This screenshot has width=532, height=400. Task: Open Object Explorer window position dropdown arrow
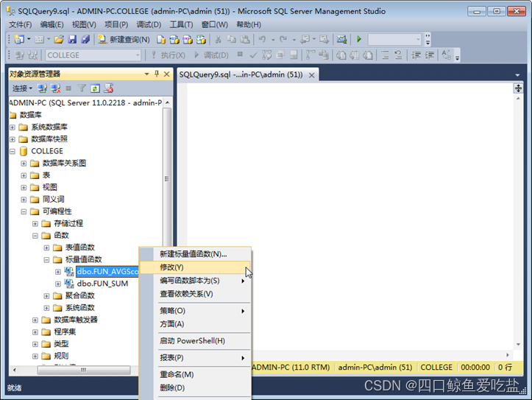[x=146, y=74]
